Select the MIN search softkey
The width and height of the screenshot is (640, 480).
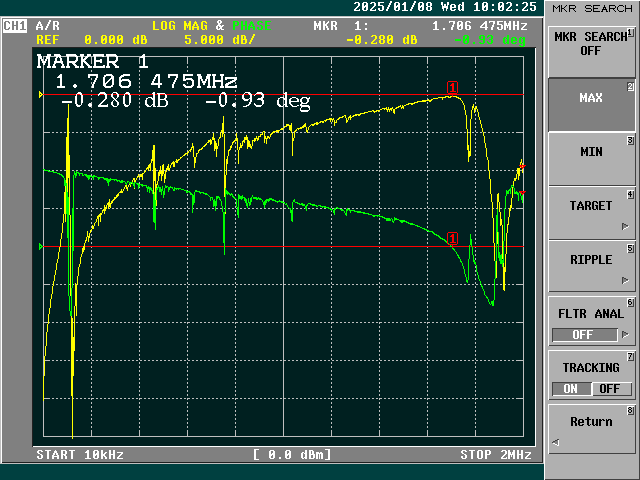pyautogui.click(x=590, y=152)
